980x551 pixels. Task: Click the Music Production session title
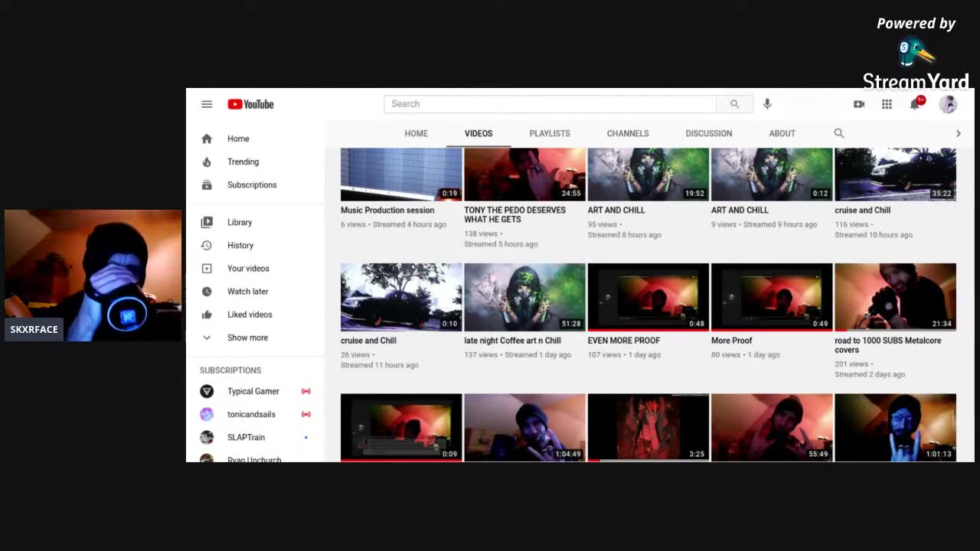(x=387, y=210)
